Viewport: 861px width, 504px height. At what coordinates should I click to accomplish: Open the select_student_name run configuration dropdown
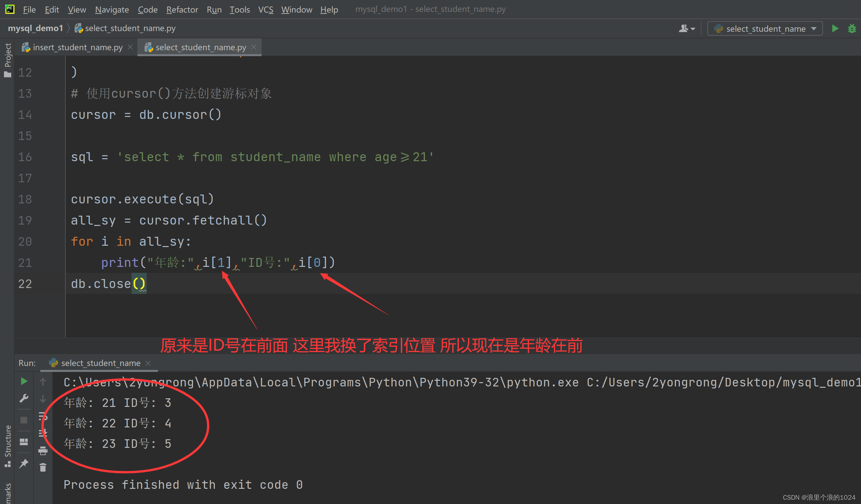[x=765, y=29]
